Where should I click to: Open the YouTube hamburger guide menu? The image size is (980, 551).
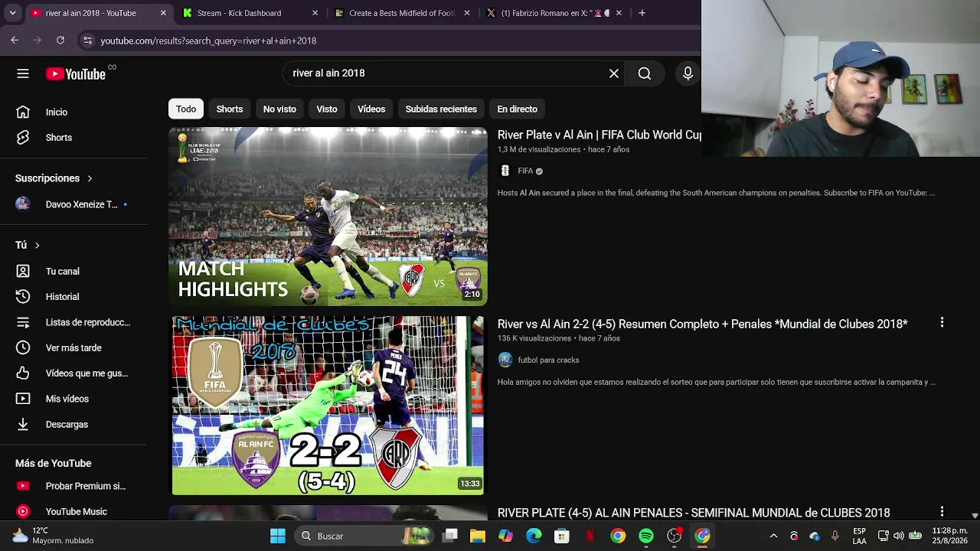pyautogui.click(x=23, y=73)
